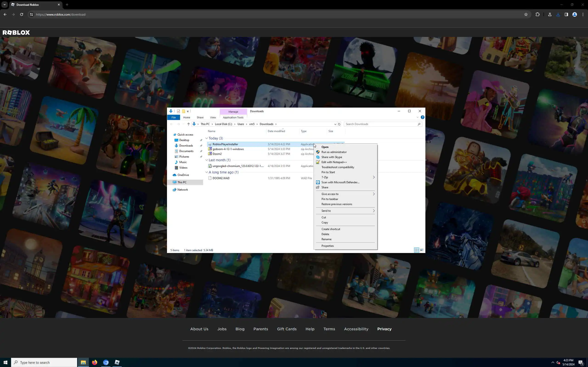This screenshot has width=588, height=367.
Task: Collapse the Last month (1) group
Action: pyautogui.click(x=206, y=160)
